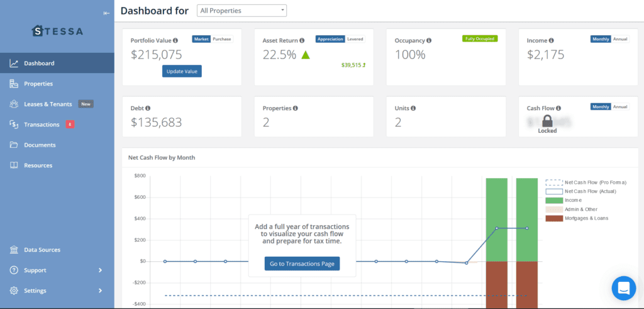Click the Asset Return info icon
Image resolution: width=644 pixels, height=309 pixels.
pos(302,40)
